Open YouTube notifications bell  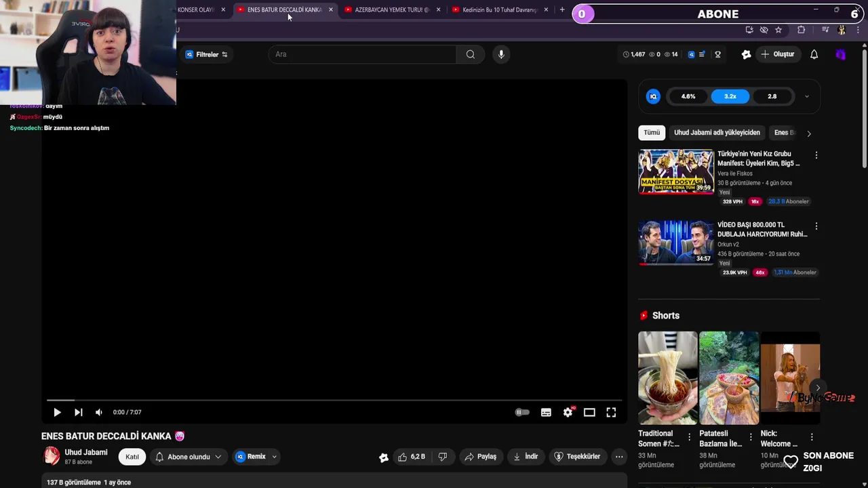[814, 54]
